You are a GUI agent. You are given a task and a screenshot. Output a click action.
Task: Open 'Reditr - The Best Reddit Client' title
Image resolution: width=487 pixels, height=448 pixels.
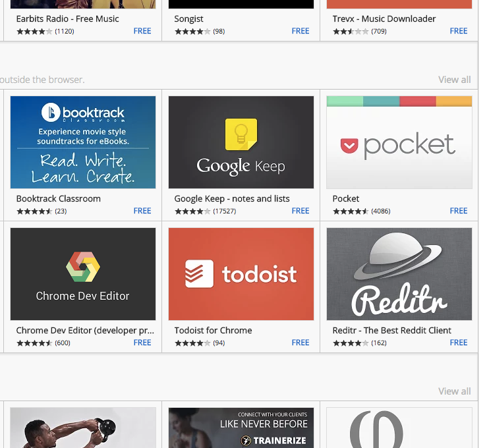click(391, 330)
